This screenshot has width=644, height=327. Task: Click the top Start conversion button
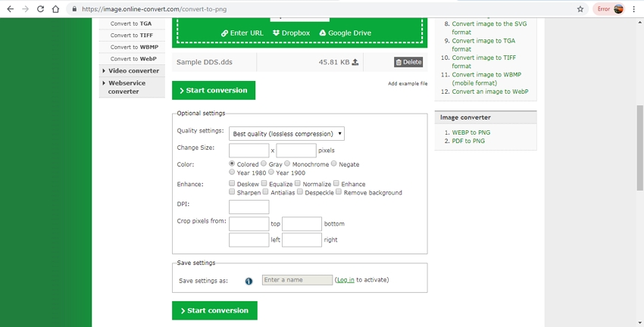pyautogui.click(x=214, y=91)
